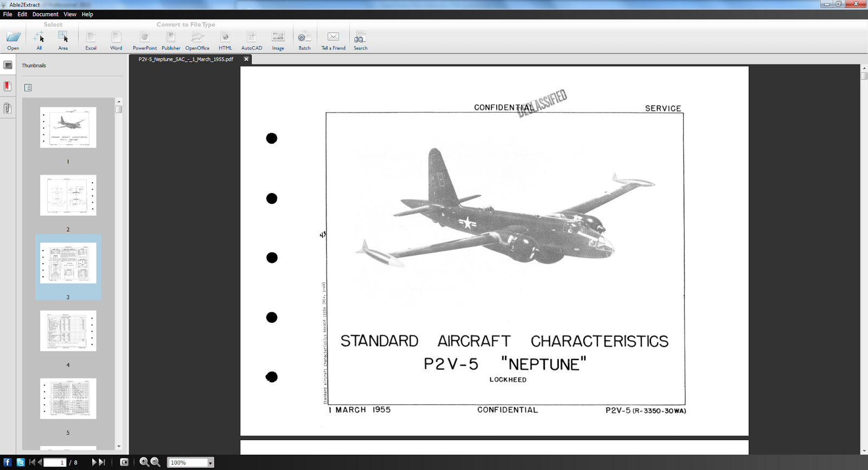Select page 4 thumbnail
Image resolution: width=868 pixels, height=470 pixels.
(x=68, y=331)
